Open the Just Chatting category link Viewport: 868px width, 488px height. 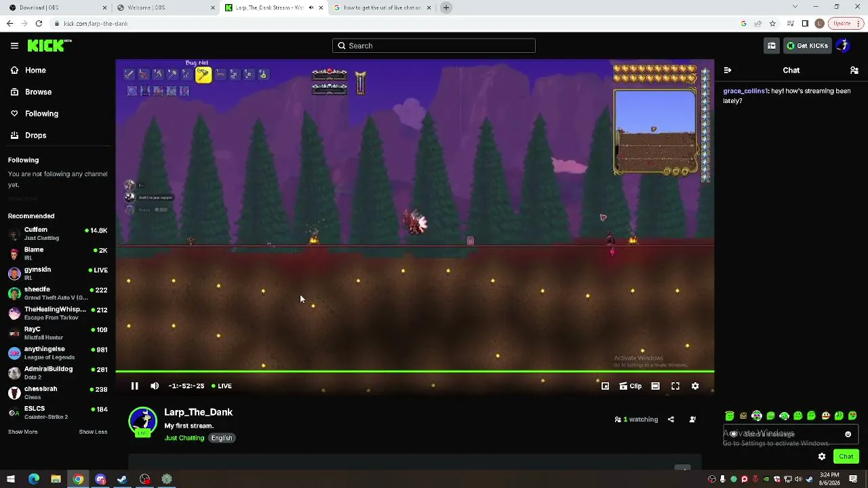184,438
